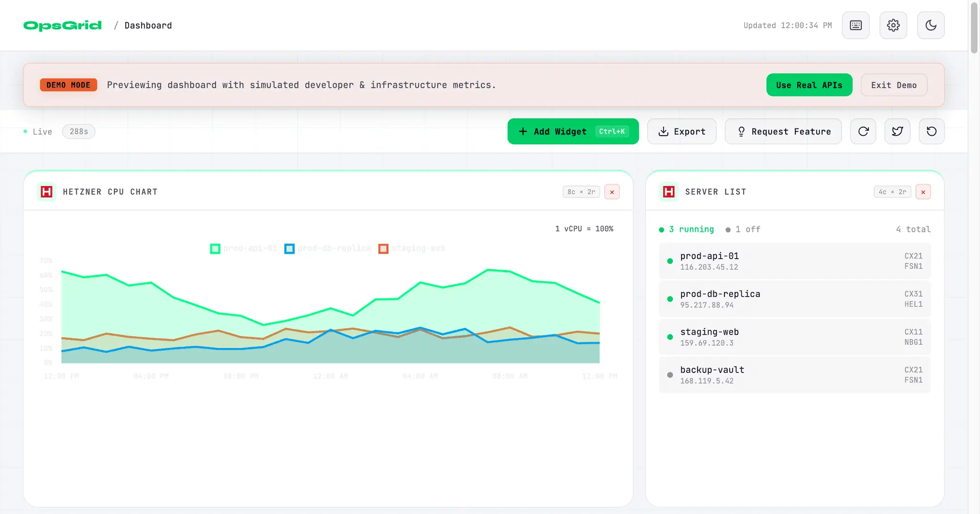Click Exit Demo button
The width and height of the screenshot is (980, 514).
(894, 85)
